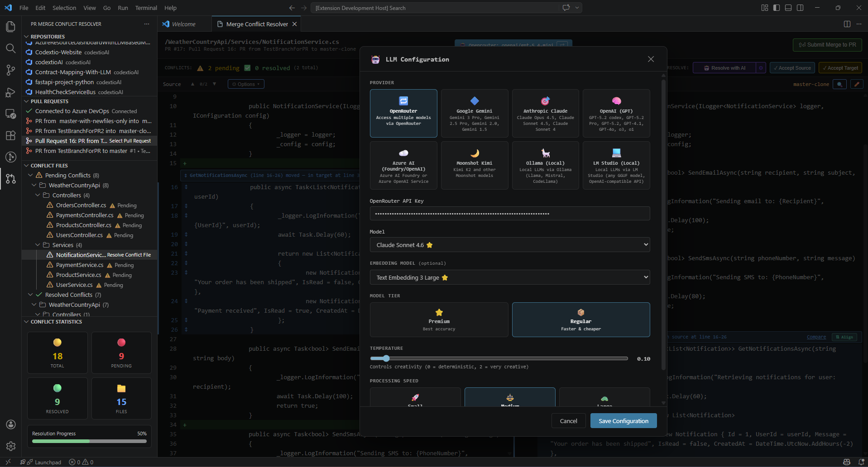
Task: Toggle the panel layout icon
Action: [x=788, y=8]
